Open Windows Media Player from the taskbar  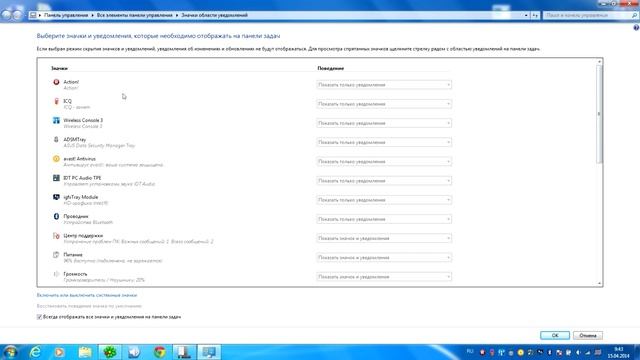pyautogui.click(x=60, y=352)
